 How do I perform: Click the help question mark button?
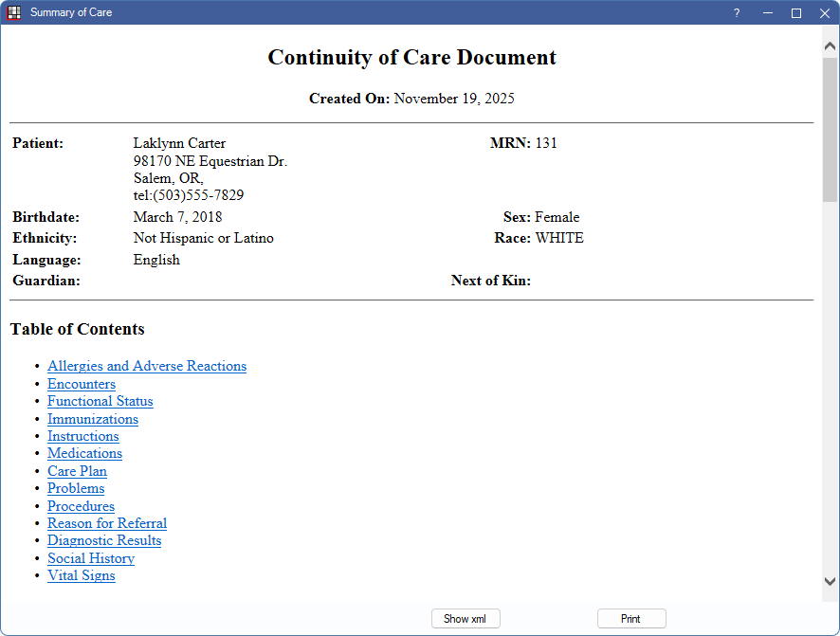737,12
